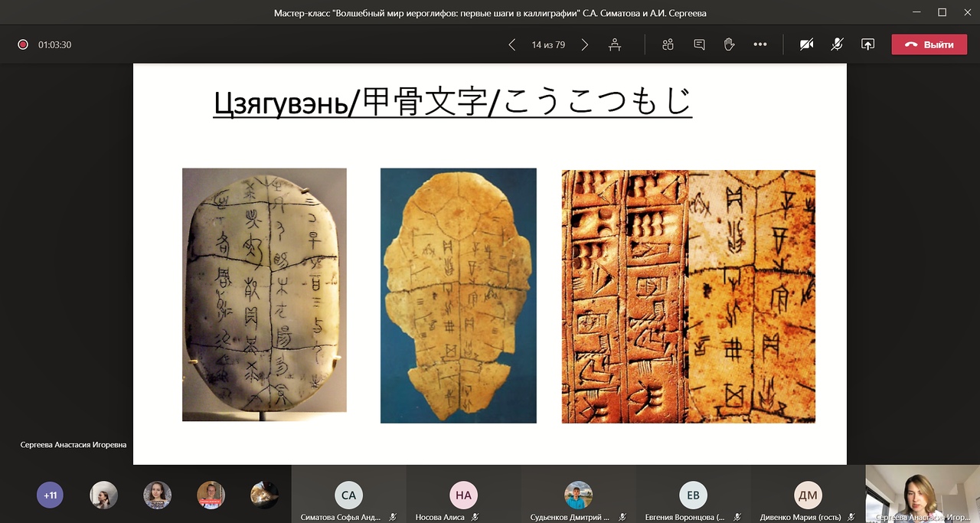Select the СА participant tile
The width and height of the screenshot is (980, 523).
(348, 495)
